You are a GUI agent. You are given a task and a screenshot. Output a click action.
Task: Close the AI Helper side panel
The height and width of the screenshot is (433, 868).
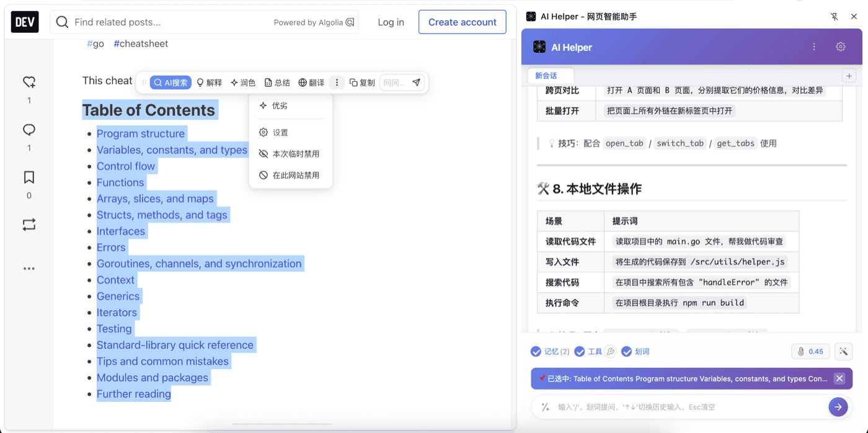(x=854, y=17)
